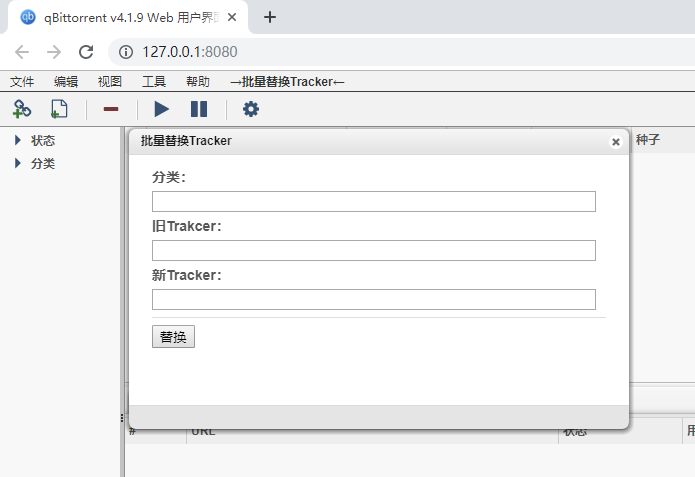This screenshot has height=477, width=695.
Task: Open options via the gear icon
Action: (x=251, y=109)
